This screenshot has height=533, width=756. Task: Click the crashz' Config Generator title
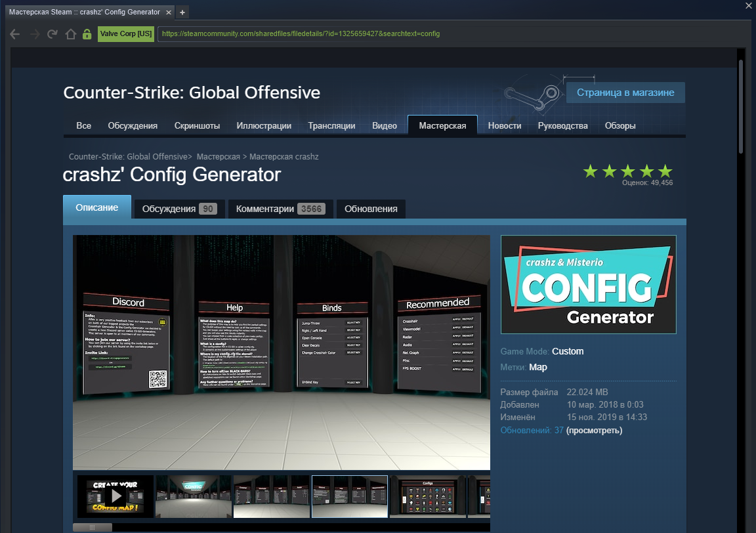coord(172,175)
